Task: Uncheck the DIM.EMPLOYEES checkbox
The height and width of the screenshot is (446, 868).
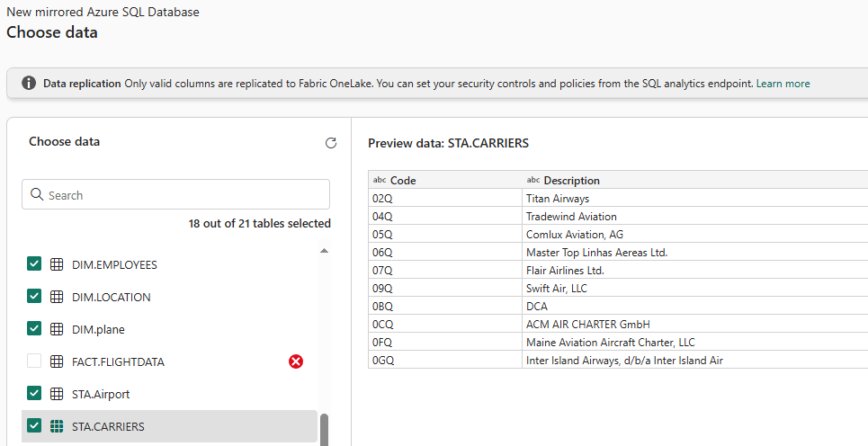Action: pyautogui.click(x=34, y=264)
